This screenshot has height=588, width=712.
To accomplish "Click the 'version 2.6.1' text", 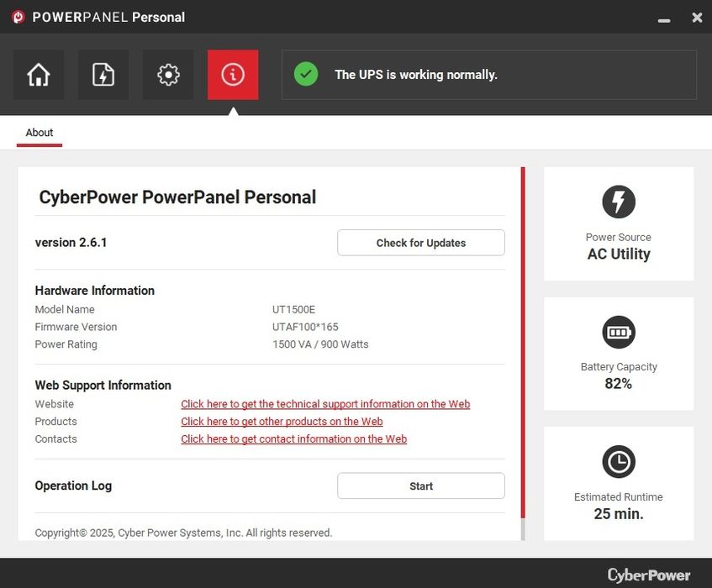I will pyautogui.click(x=71, y=243).
